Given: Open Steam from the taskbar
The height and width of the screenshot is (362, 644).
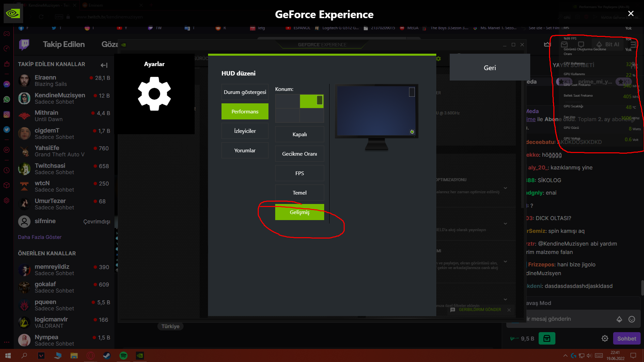Looking at the screenshot, I should point(107,356).
